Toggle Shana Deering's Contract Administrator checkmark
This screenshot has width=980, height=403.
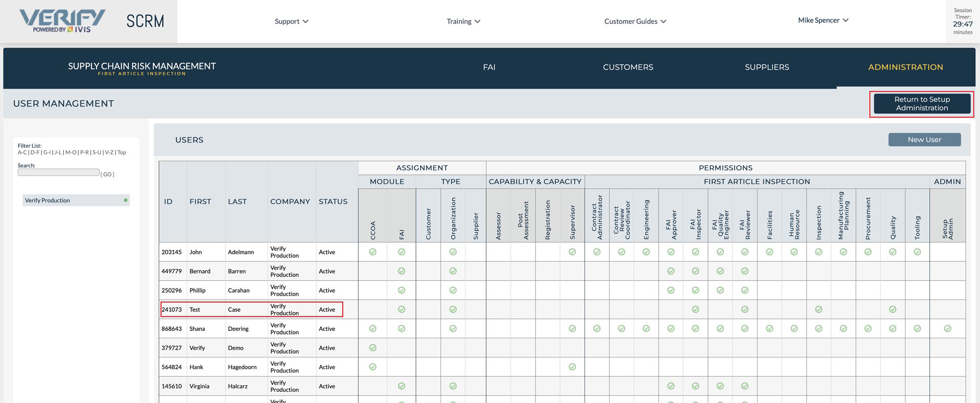tap(597, 328)
